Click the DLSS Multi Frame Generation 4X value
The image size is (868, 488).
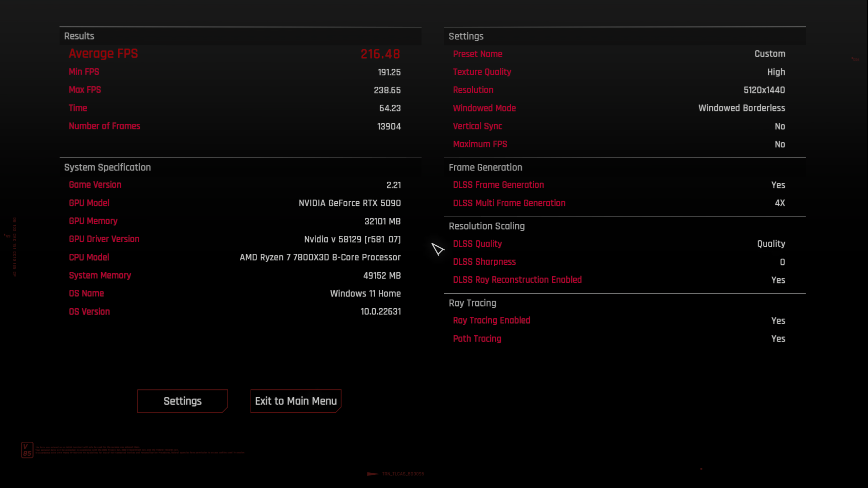(780, 203)
